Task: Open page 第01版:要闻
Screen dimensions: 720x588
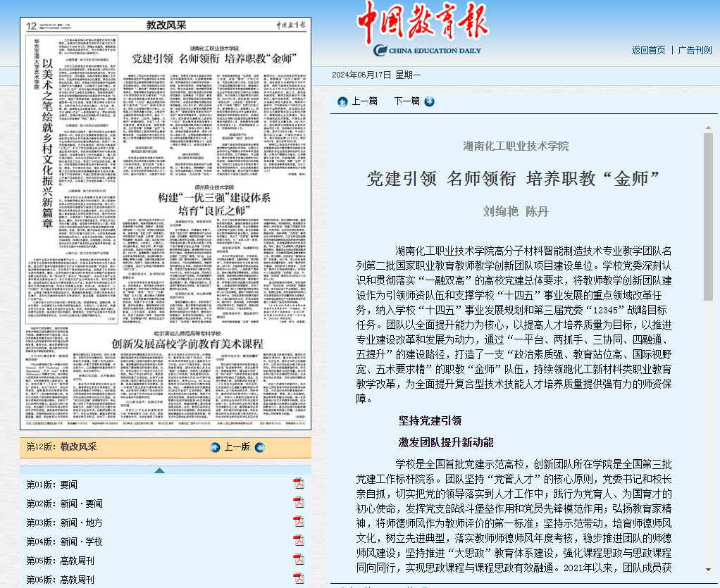Action: pyautogui.click(x=52, y=484)
